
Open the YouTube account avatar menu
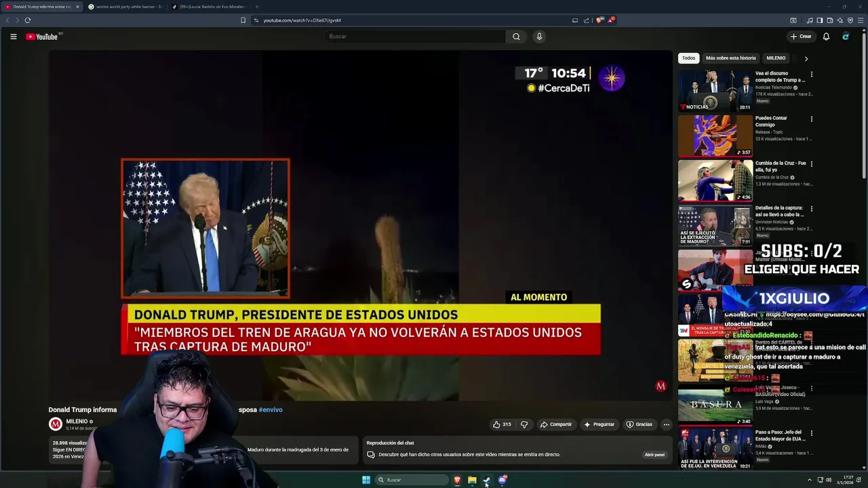click(x=846, y=37)
